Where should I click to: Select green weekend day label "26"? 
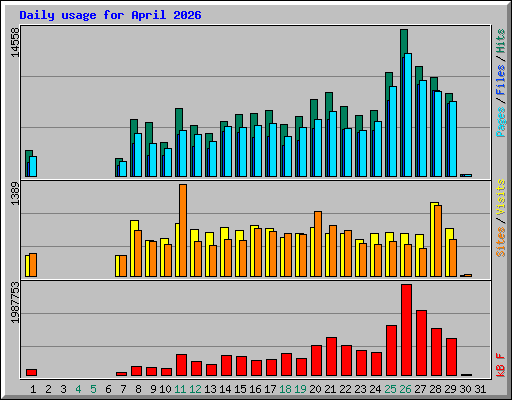click(405, 389)
